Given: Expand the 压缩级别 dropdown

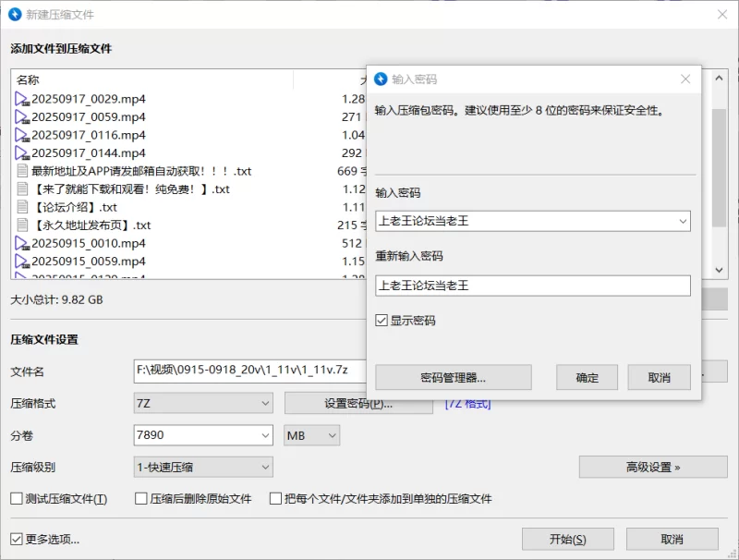Looking at the screenshot, I should tap(203, 468).
